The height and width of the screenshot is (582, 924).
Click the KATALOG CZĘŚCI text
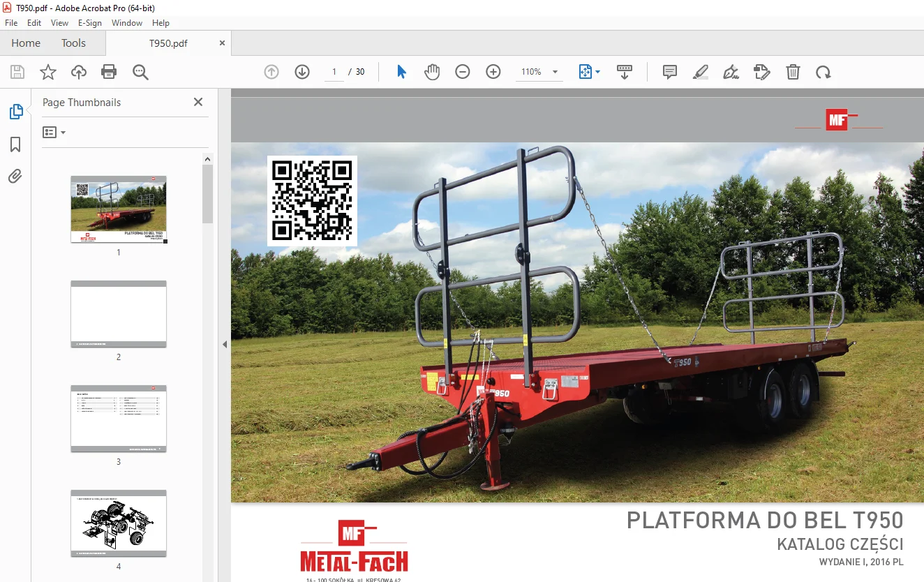840,545
